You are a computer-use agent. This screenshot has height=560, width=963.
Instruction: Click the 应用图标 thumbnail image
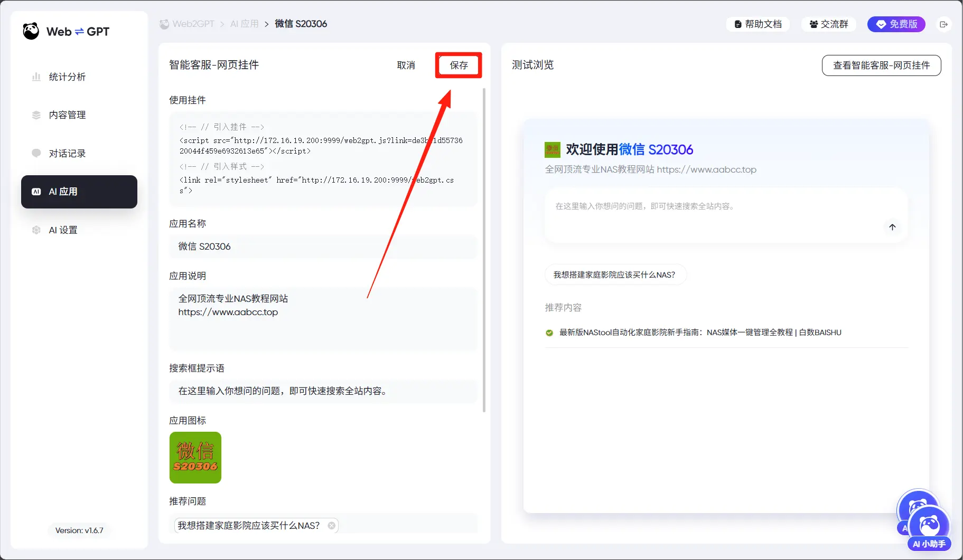click(x=195, y=458)
